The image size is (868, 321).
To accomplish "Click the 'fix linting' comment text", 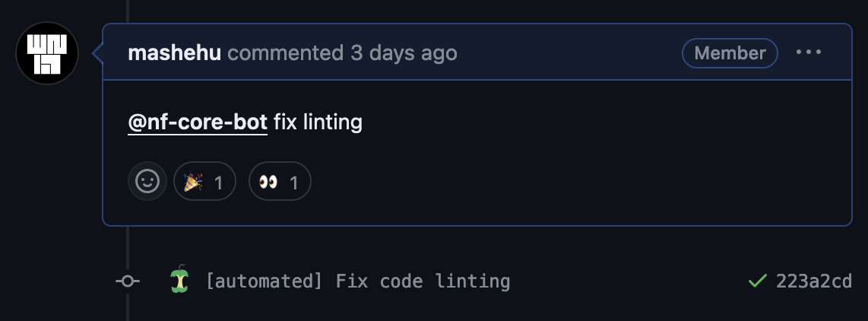I will pos(318,122).
